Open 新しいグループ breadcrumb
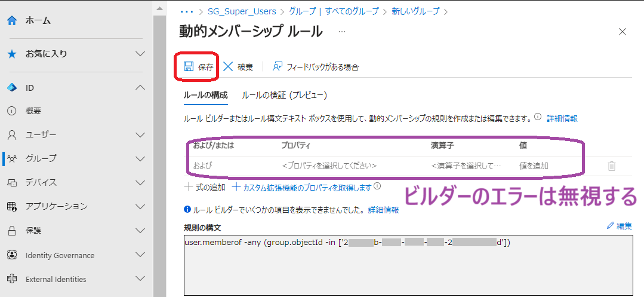This screenshot has width=644, height=297. pos(415,11)
